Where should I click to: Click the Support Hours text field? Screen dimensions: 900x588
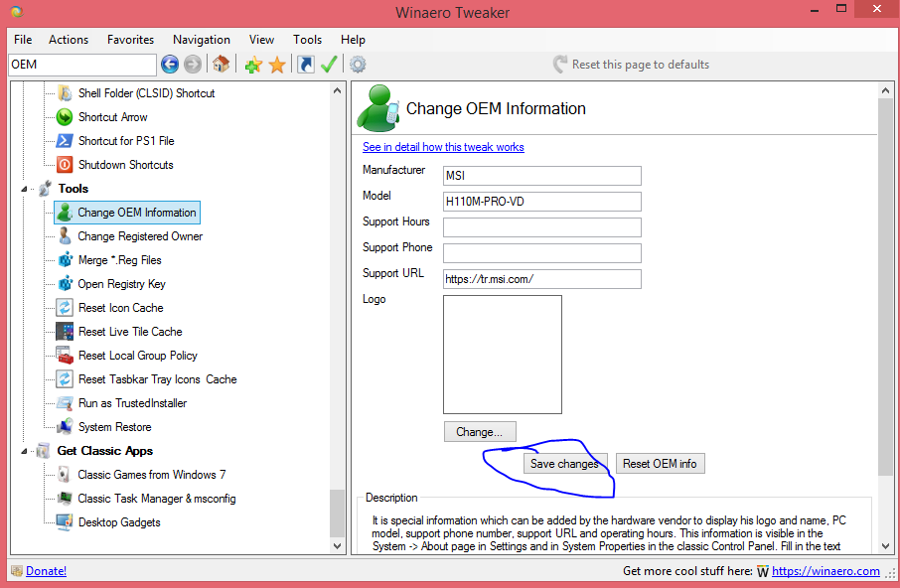[541, 227]
